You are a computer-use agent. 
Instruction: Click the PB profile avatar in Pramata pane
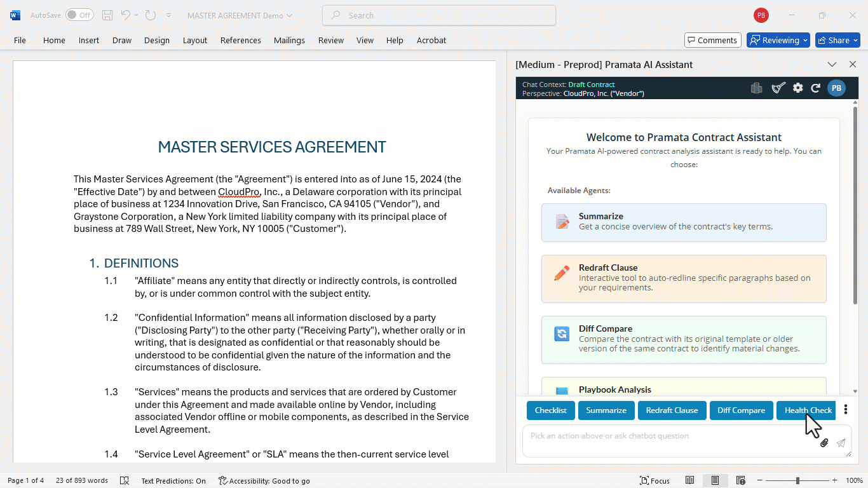coord(837,88)
